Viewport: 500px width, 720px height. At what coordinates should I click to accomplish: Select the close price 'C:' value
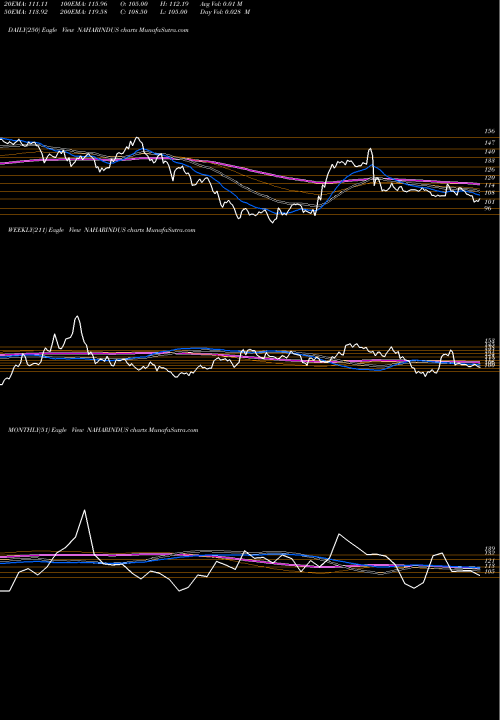tap(135, 12)
